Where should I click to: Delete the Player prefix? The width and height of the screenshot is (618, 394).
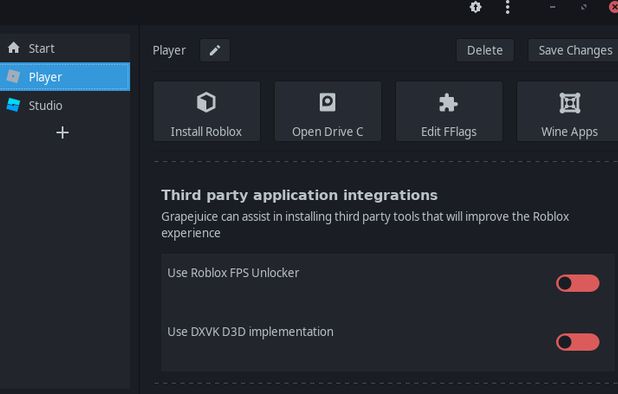pos(485,50)
